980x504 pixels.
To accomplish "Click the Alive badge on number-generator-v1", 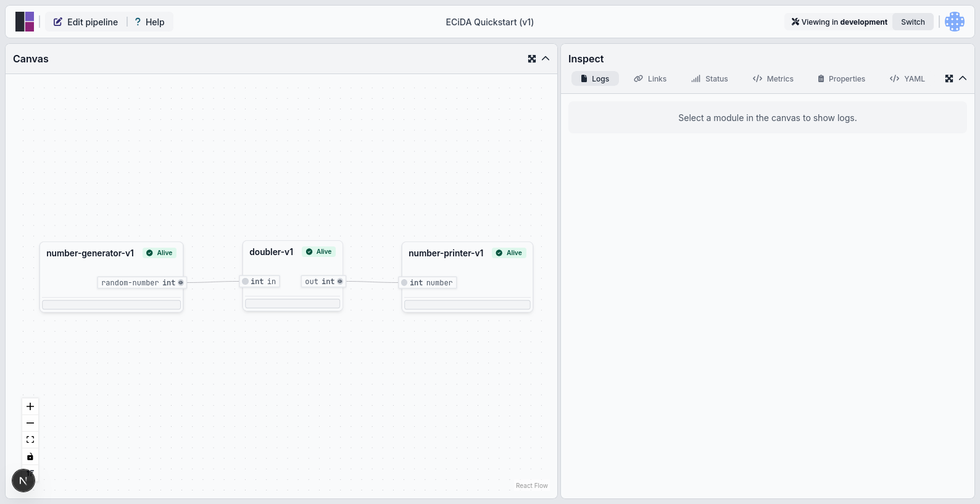I will point(160,253).
